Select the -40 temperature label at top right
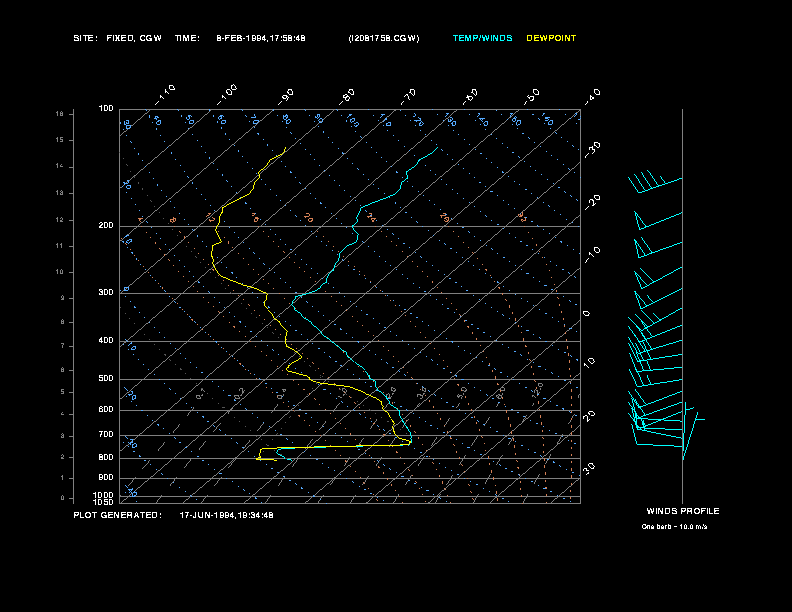This screenshot has height=612, width=792. tap(591, 95)
